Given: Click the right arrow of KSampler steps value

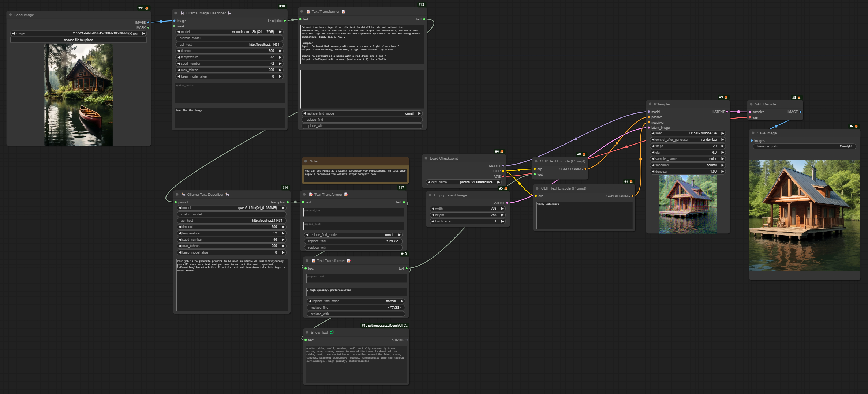Looking at the screenshot, I should [722, 146].
